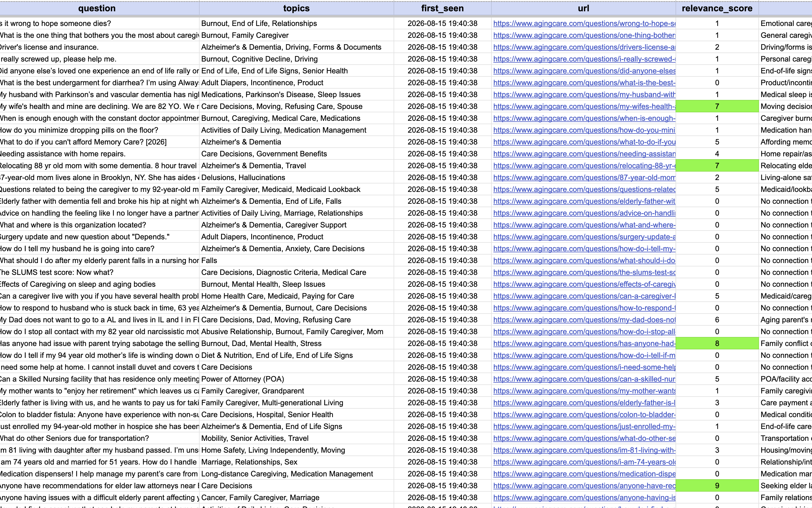Click the 'first_seen' column header
This screenshot has width=812, height=508.
pyautogui.click(x=443, y=8)
